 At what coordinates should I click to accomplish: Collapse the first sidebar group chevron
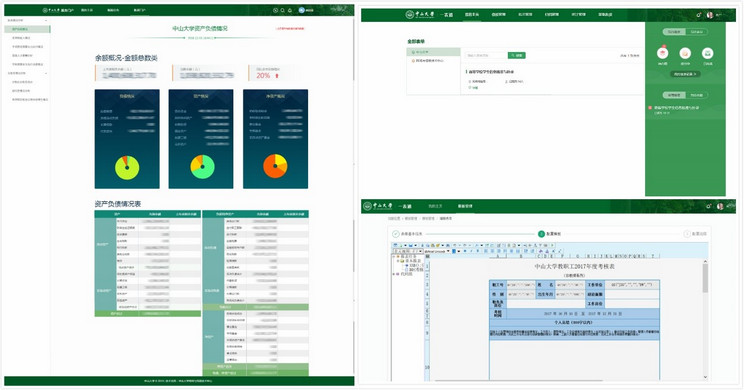pyautogui.click(x=46, y=20)
